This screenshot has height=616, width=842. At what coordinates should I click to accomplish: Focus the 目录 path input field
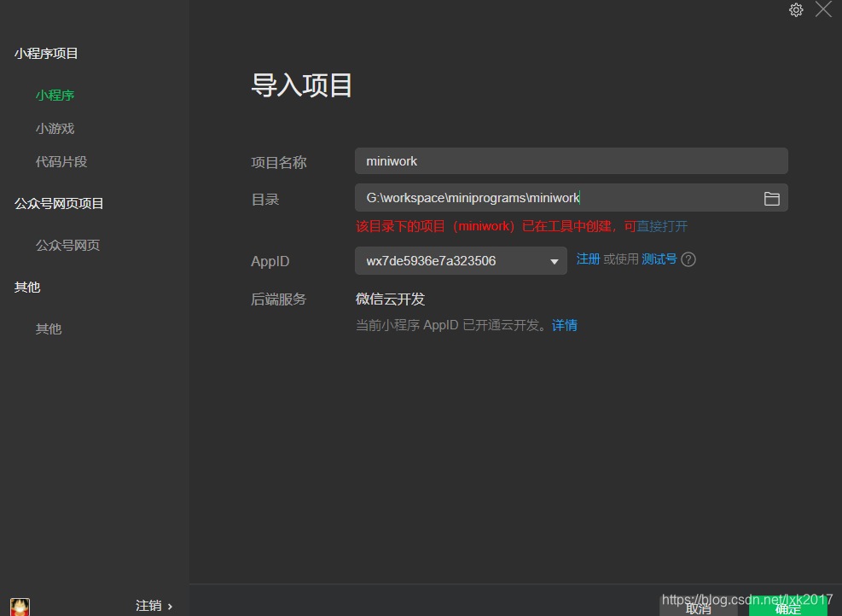[x=572, y=198]
